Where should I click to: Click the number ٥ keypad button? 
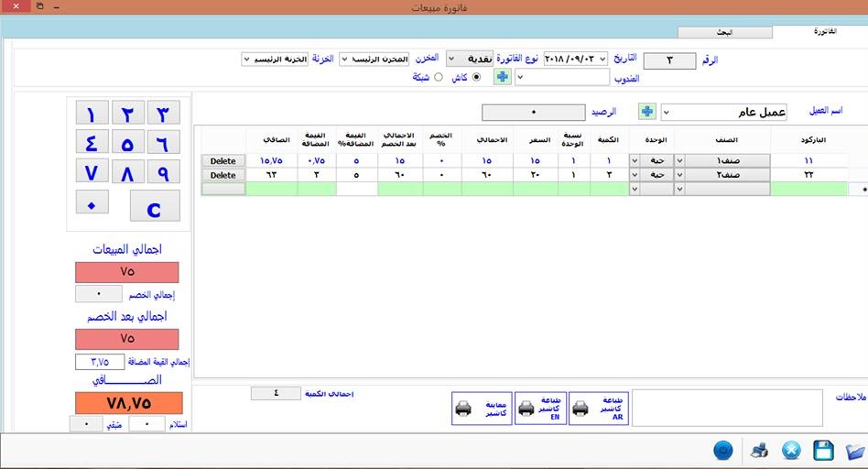click(128, 142)
